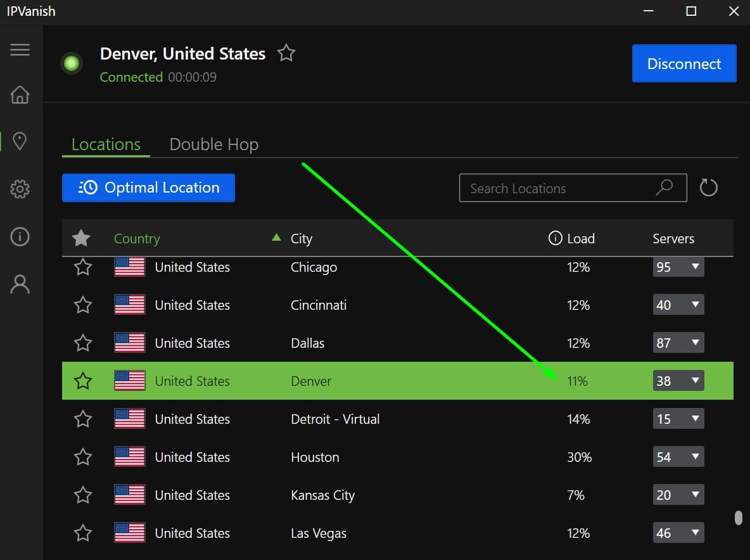Expand Detroit servers dropdown showing 15
Image resolution: width=750 pixels, height=560 pixels.
(678, 419)
